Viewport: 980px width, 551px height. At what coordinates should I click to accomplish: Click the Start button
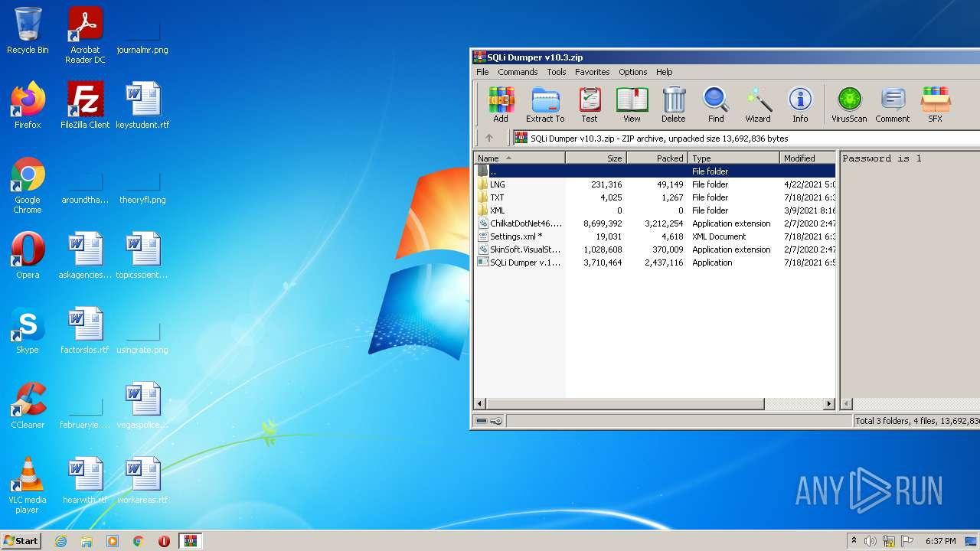(21, 540)
